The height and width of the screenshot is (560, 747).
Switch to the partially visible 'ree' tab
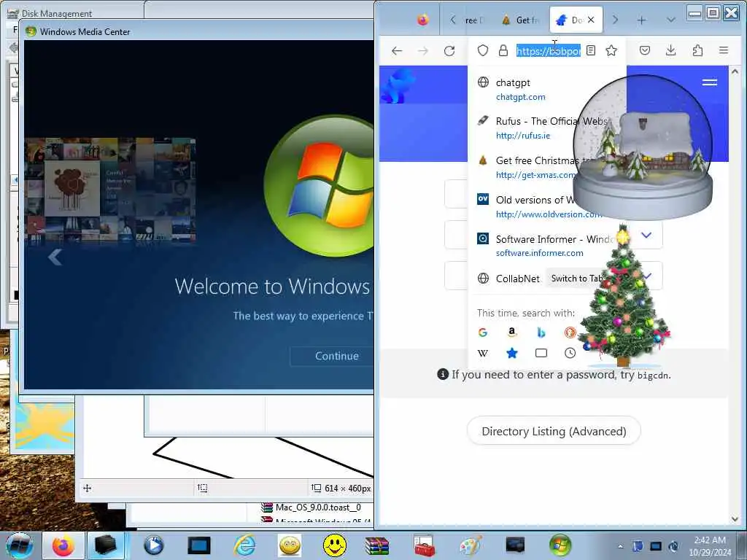(x=473, y=20)
